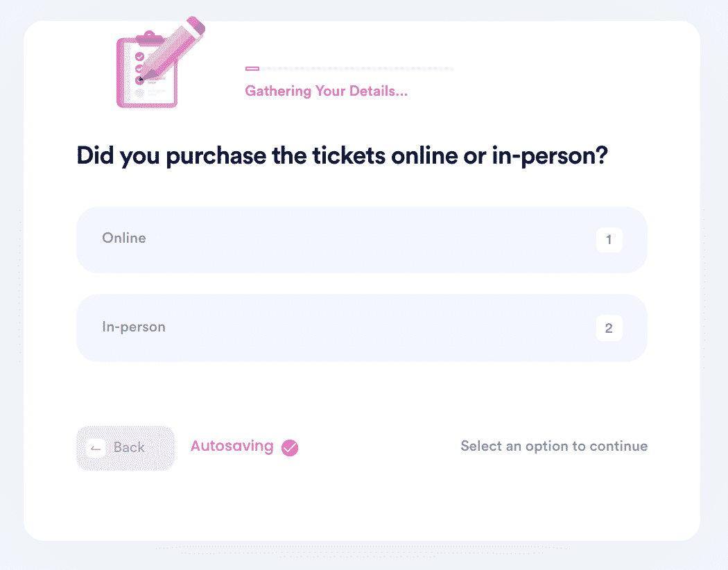Click the second checkmark on the clipboard
Image resolution: width=728 pixels, height=570 pixels.
pos(139,69)
